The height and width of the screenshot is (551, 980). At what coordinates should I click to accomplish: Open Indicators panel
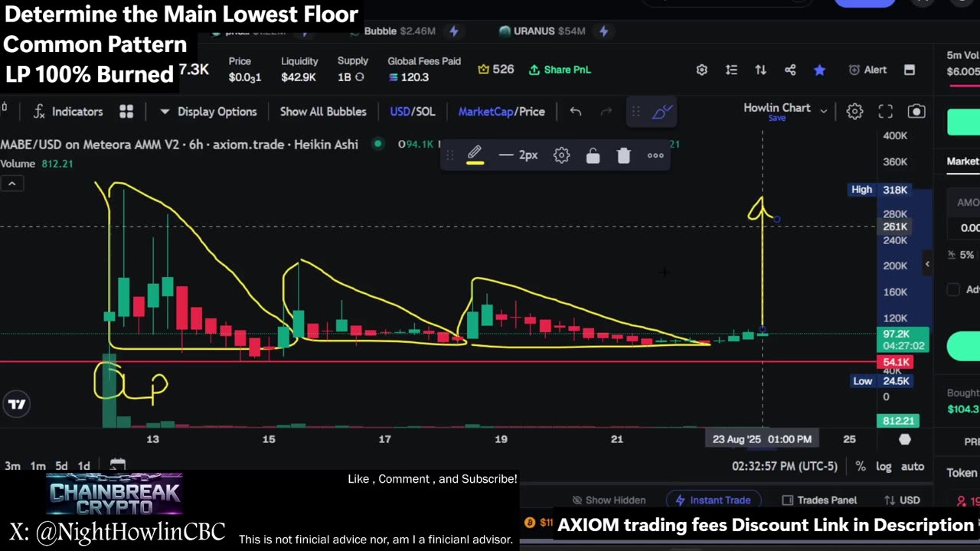(x=67, y=112)
